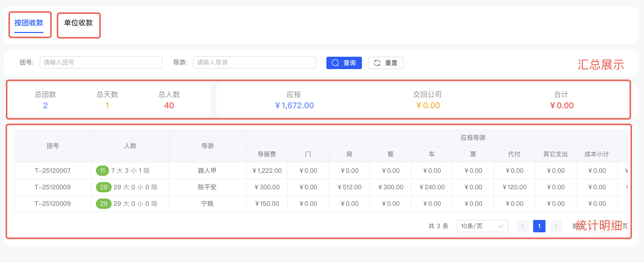Open the 单位收款 tab
The height and width of the screenshot is (263, 644).
click(78, 23)
